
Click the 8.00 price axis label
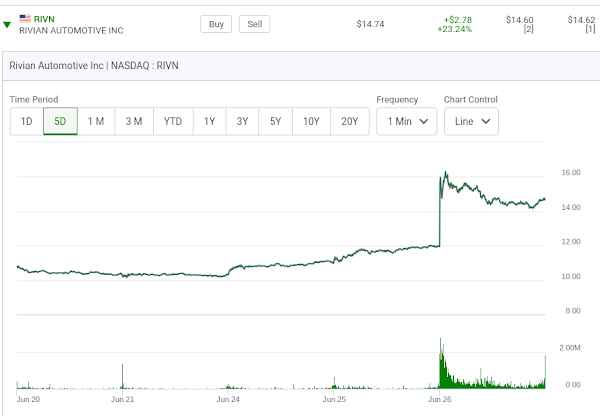coord(573,311)
